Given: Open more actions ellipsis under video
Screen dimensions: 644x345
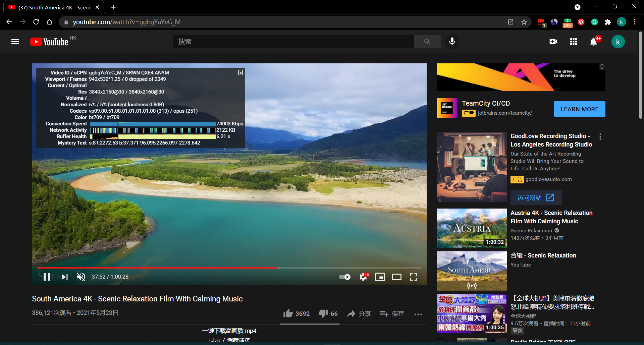Looking at the screenshot, I should pos(418,314).
